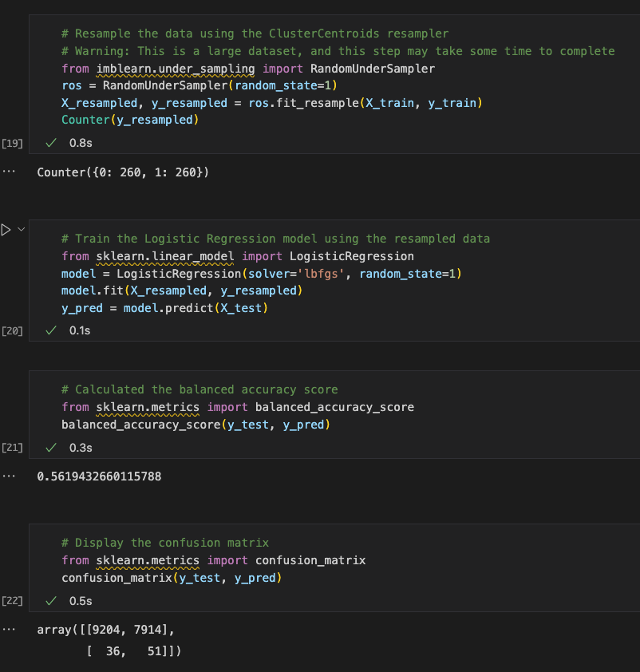Click the Counter({0: 260, 1: 260}) output

pyautogui.click(x=123, y=172)
